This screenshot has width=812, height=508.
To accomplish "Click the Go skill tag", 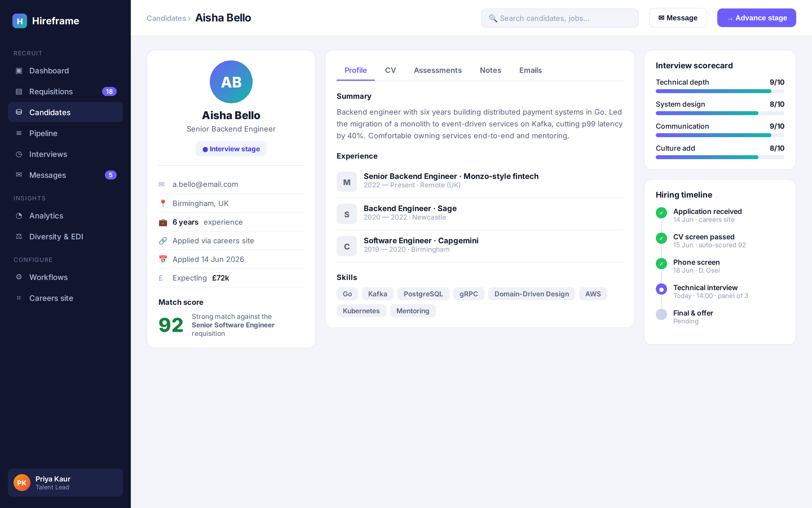I will pos(347,294).
